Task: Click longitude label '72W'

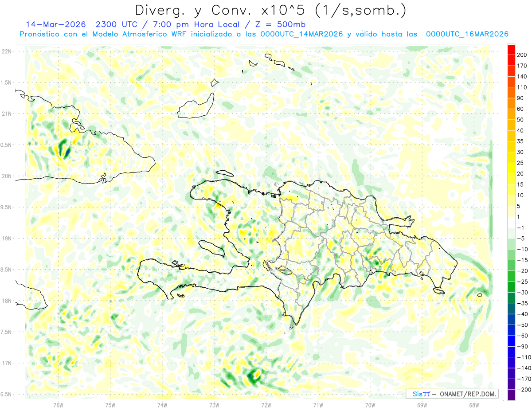Action: (266, 405)
